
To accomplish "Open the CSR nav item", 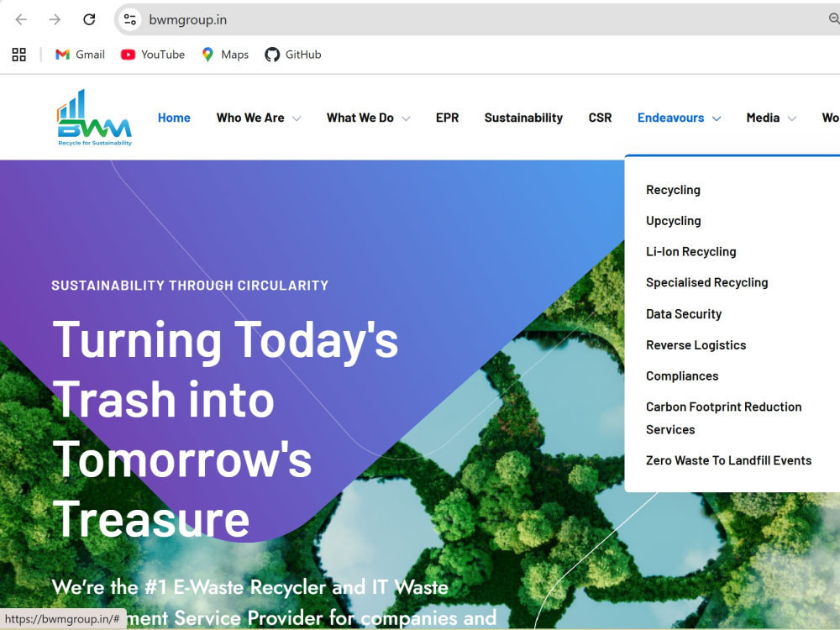I will click(600, 118).
